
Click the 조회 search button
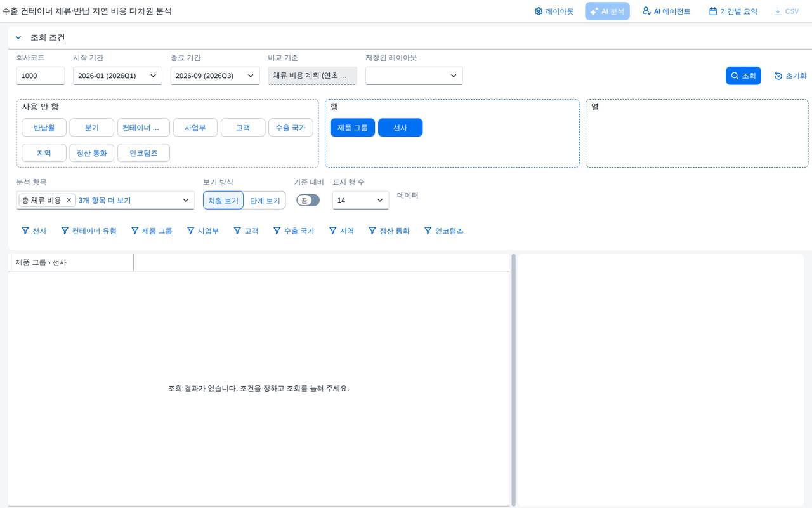[743, 76]
